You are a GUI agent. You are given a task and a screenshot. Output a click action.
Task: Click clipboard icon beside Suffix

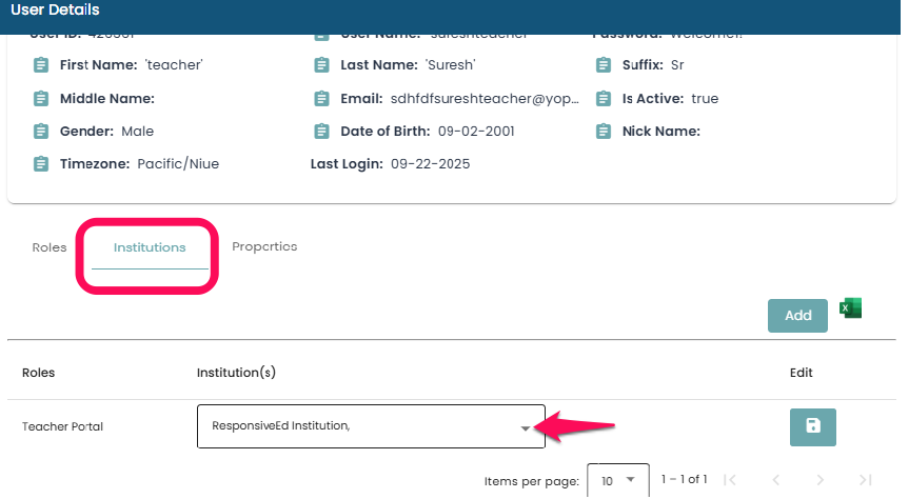pyautogui.click(x=603, y=65)
